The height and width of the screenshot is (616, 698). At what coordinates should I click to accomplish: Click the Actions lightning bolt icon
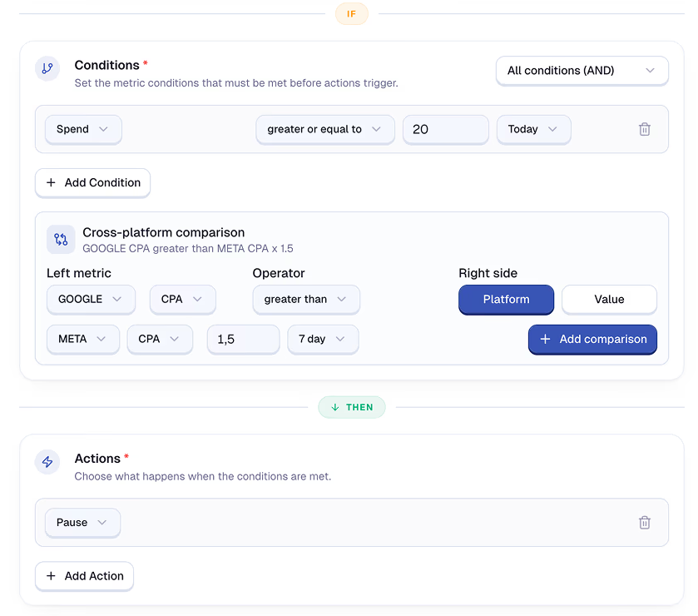point(47,462)
